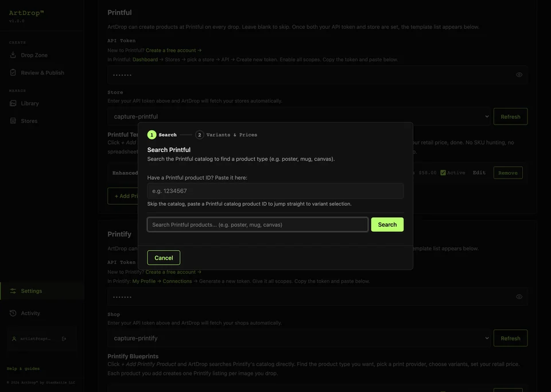Uncheck the Active checkbox for the template
551x392 pixels.
443,173
